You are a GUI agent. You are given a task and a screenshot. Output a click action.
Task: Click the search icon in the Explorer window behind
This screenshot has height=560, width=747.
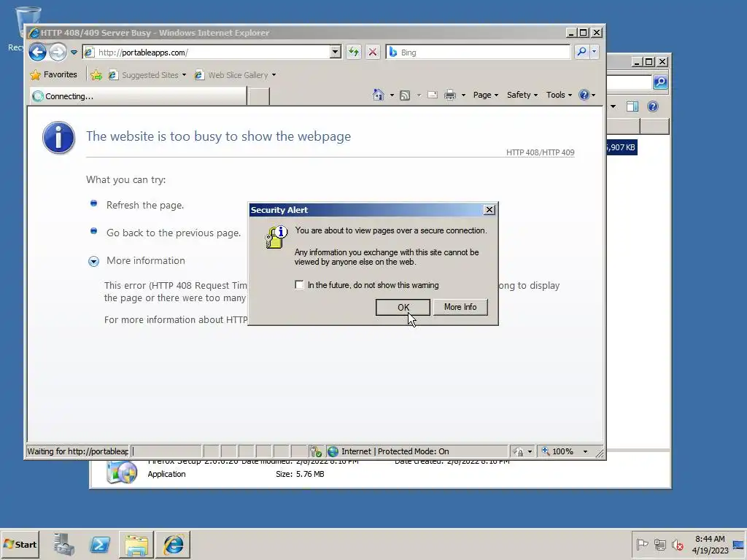660,82
